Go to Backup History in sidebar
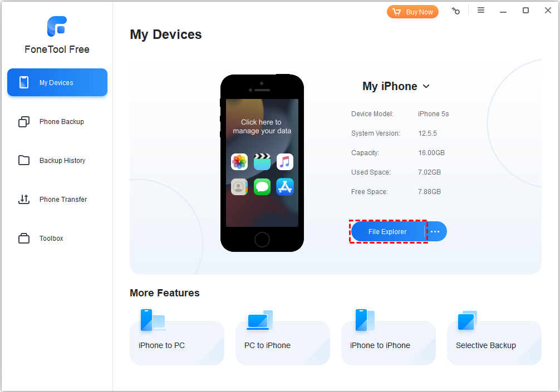The width and height of the screenshot is (560, 392). click(57, 161)
